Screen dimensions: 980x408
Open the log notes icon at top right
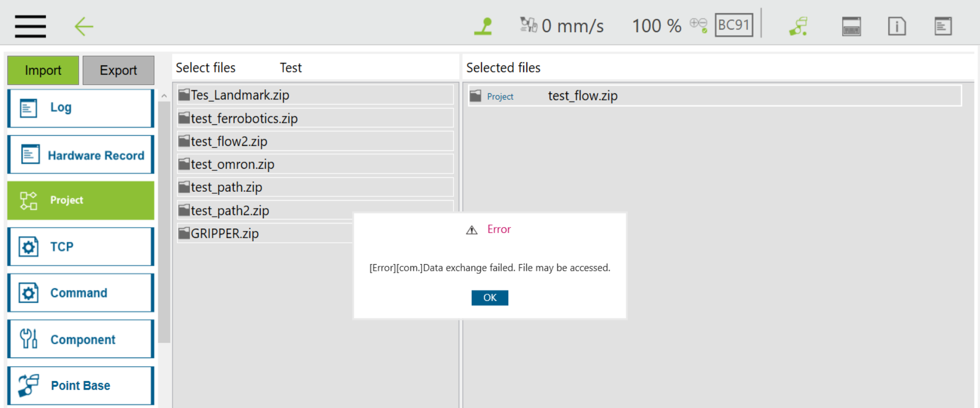[x=942, y=26]
